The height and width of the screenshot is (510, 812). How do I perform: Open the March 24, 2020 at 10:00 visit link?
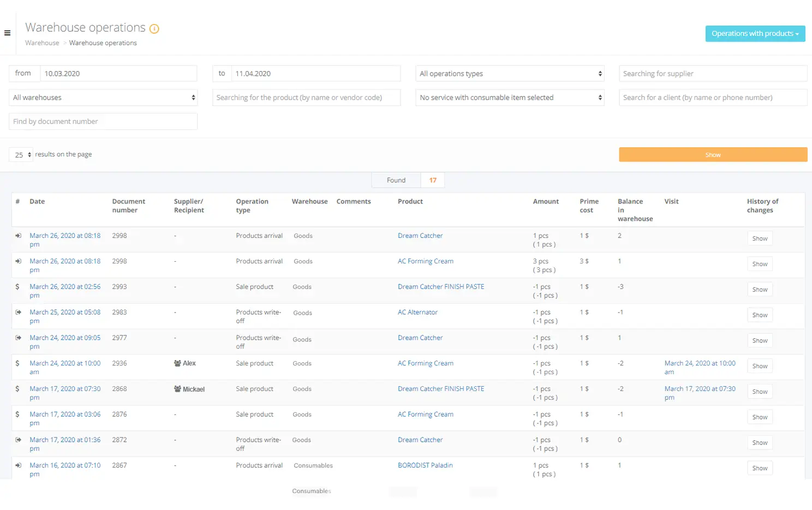pos(700,363)
